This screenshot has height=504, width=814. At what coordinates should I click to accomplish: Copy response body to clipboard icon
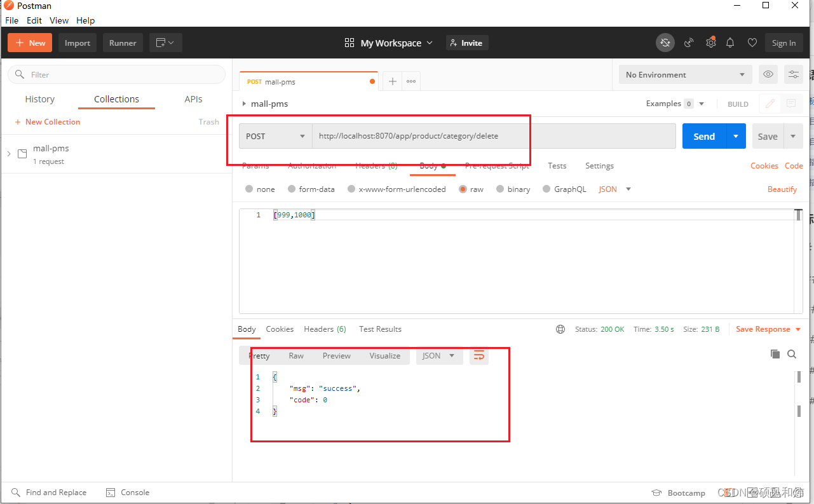point(775,354)
